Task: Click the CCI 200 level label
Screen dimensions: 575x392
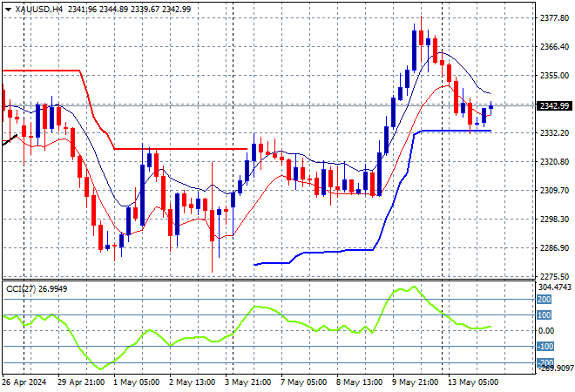Action: [x=545, y=300]
